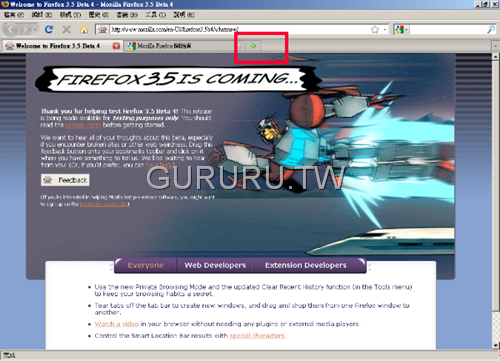Open the back/forward history dropdown arrow
This screenshot has width=500, height=362.
pyautogui.click(x=35, y=30)
